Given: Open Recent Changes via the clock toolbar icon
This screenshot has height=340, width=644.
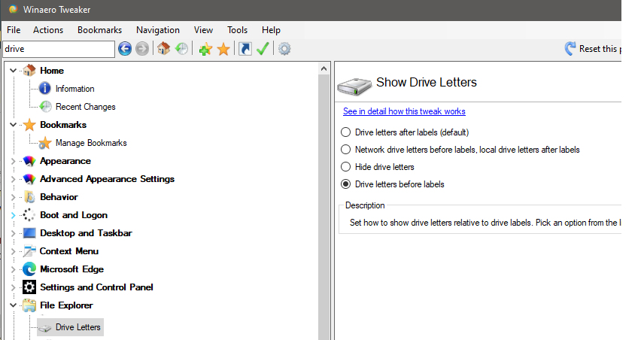Looking at the screenshot, I should click(x=182, y=49).
